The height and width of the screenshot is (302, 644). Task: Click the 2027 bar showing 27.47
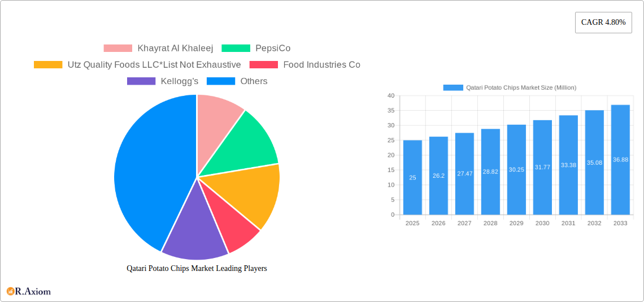click(x=464, y=173)
